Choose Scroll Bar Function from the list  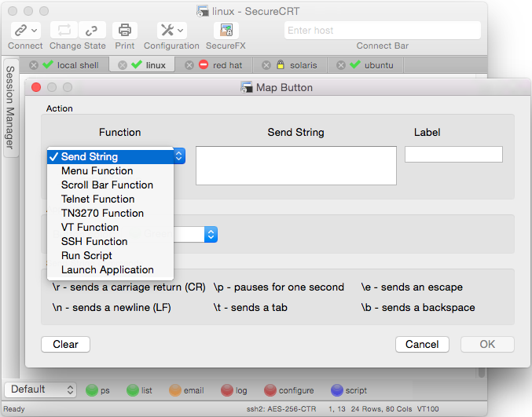pos(110,185)
